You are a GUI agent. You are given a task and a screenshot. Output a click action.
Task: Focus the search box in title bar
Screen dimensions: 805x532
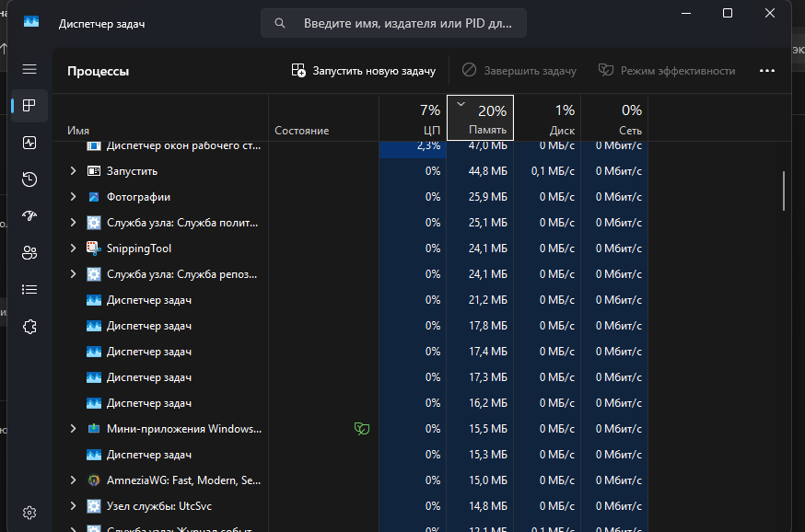[394, 23]
